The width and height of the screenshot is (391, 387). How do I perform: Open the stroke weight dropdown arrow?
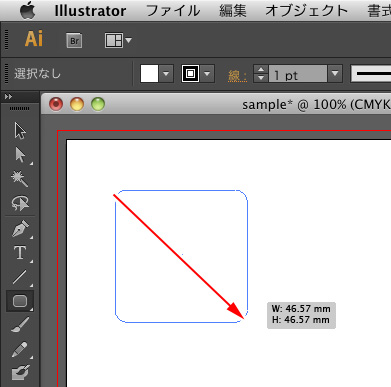(335, 73)
